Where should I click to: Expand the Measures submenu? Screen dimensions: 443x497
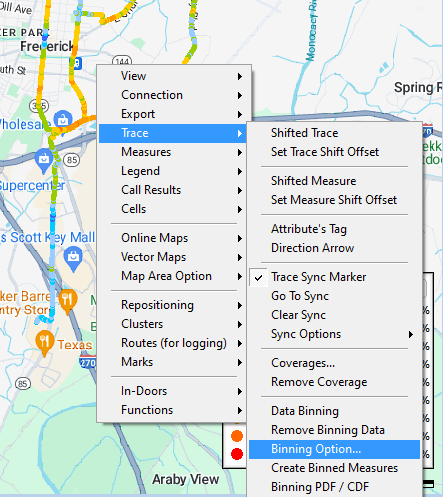(172, 152)
